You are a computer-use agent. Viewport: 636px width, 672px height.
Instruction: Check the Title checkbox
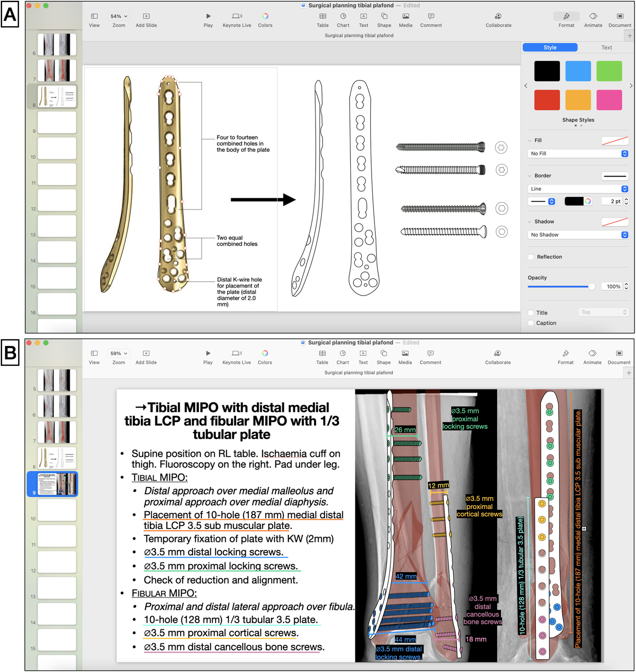click(x=531, y=312)
